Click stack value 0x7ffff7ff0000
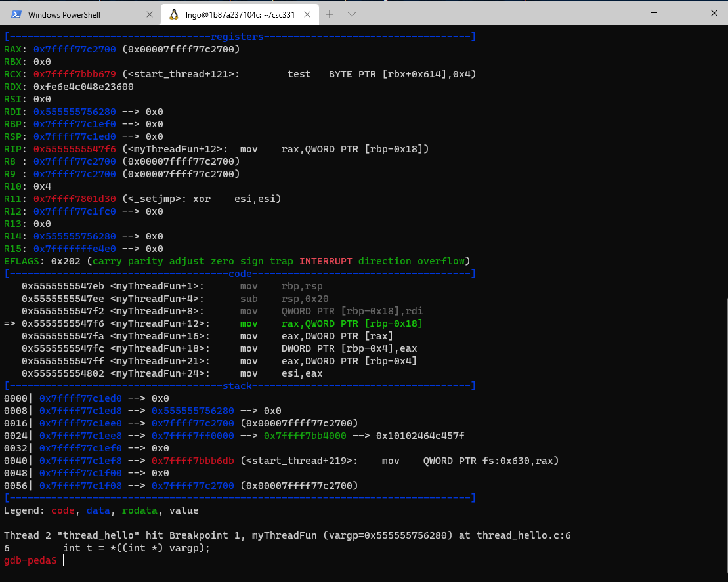 pyautogui.click(x=193, y=436)
